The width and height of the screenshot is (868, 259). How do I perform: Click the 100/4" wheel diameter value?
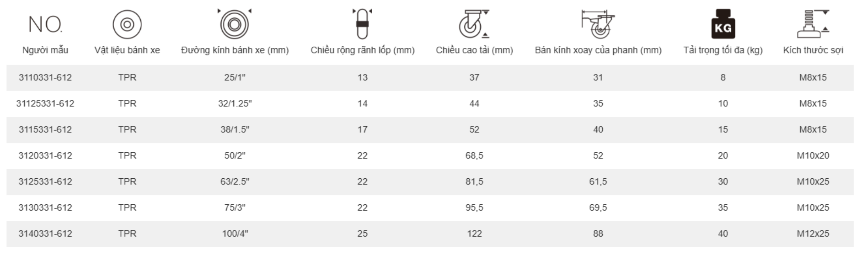235,234
